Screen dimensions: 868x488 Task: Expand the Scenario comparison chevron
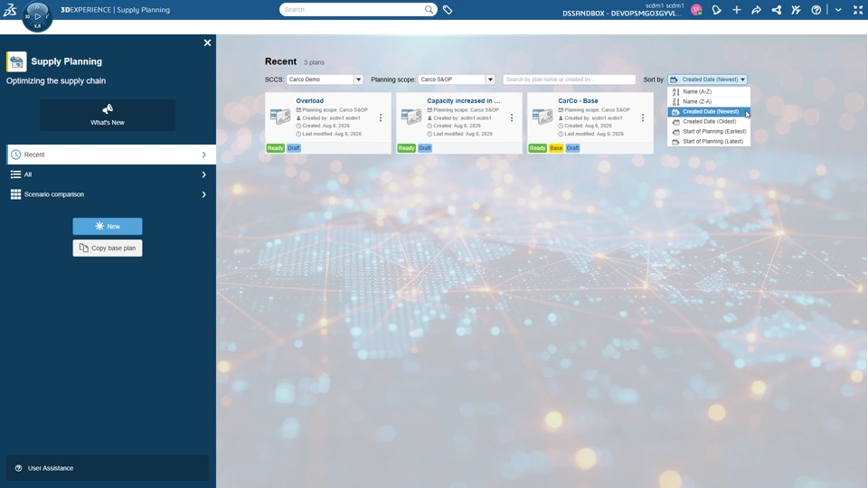203,194
